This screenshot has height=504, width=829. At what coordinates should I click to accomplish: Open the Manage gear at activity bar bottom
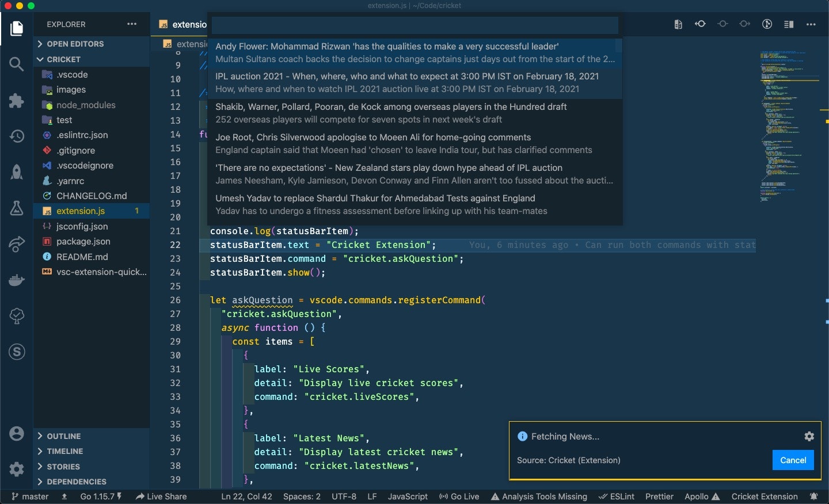tap(16, 469)
